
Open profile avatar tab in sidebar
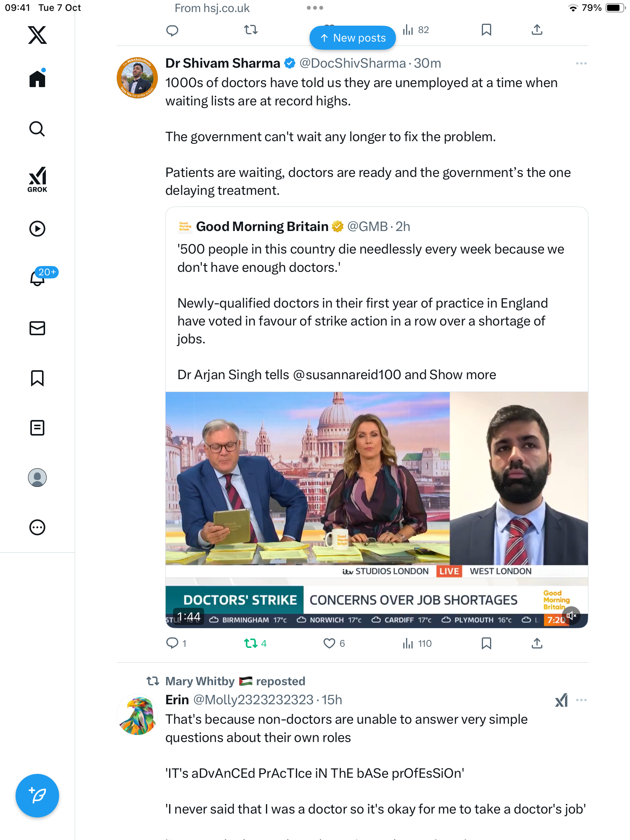(x=37, y=478)
